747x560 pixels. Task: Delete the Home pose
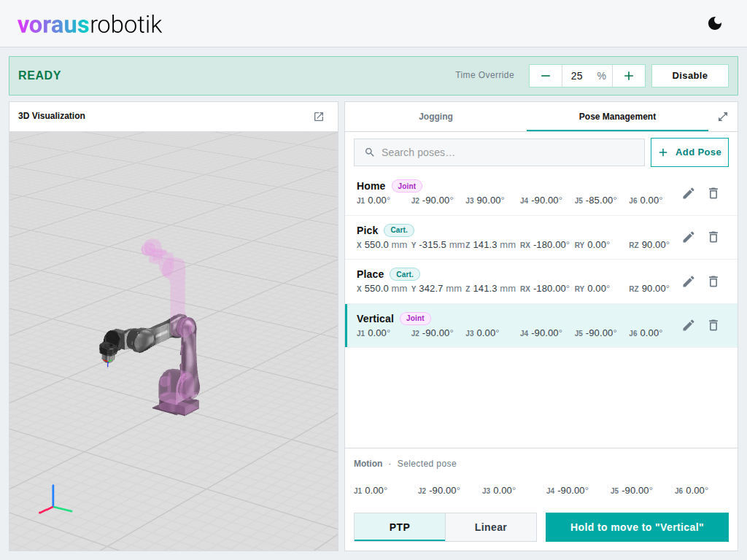(x=713, y=193)
